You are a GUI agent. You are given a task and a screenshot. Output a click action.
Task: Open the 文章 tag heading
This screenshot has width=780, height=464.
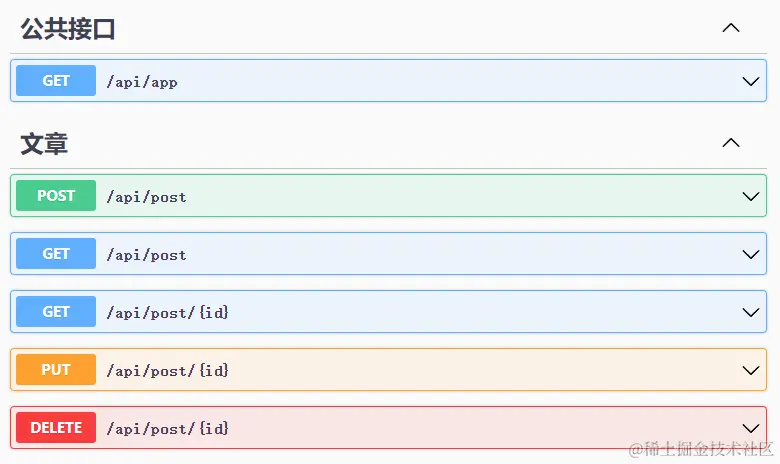(44, 144)
